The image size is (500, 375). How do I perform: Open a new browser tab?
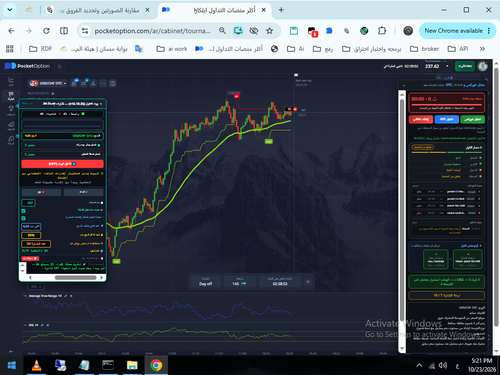coord(281,10)
